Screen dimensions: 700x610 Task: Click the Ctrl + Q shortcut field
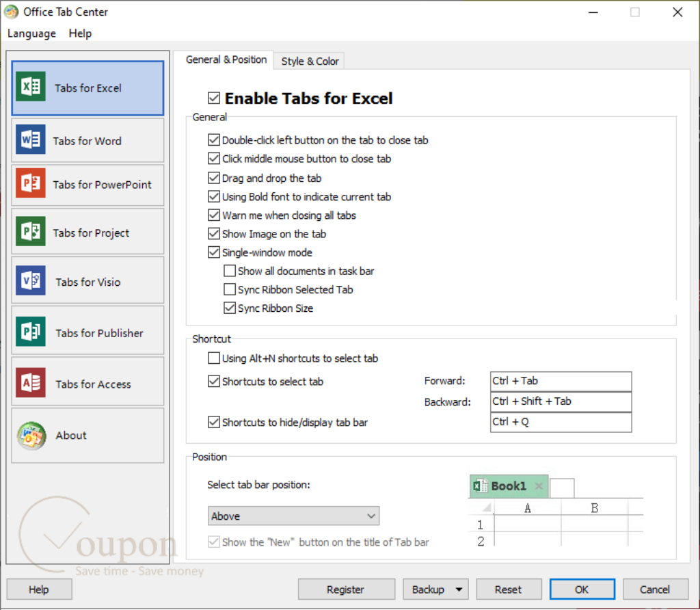tap(561, 423)
